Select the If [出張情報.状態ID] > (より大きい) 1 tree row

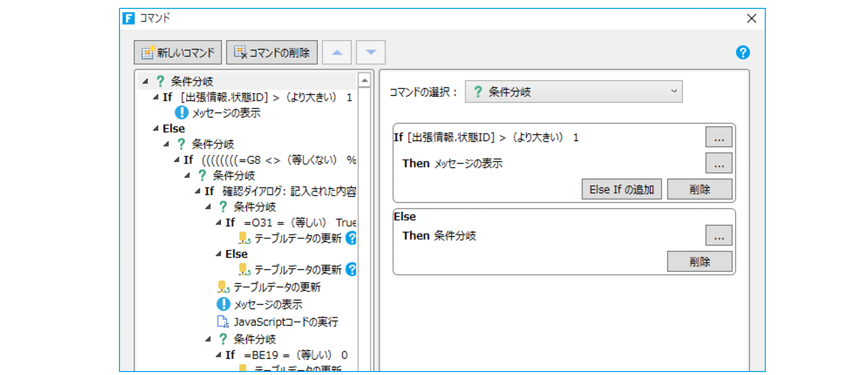pos(258,97)
